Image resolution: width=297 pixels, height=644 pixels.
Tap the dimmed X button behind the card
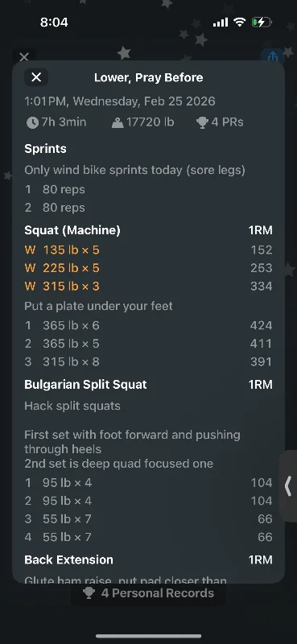tap(24, 56)
